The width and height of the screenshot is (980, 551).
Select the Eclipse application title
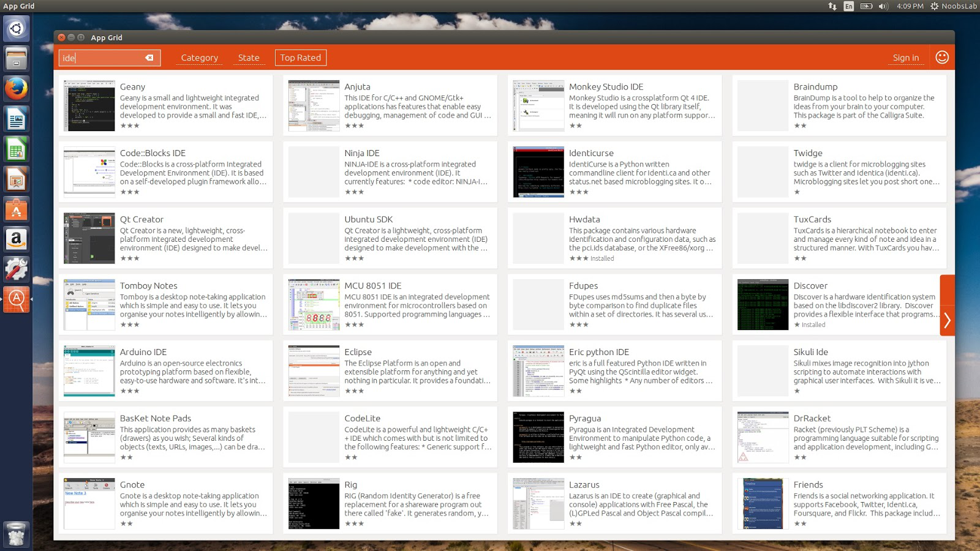(x=358, y=352)
